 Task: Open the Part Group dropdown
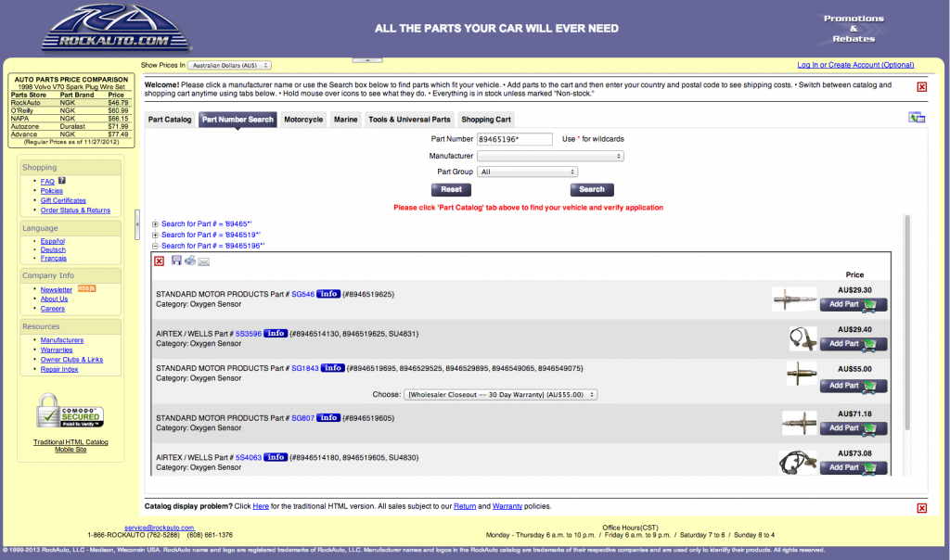point(527,172)
